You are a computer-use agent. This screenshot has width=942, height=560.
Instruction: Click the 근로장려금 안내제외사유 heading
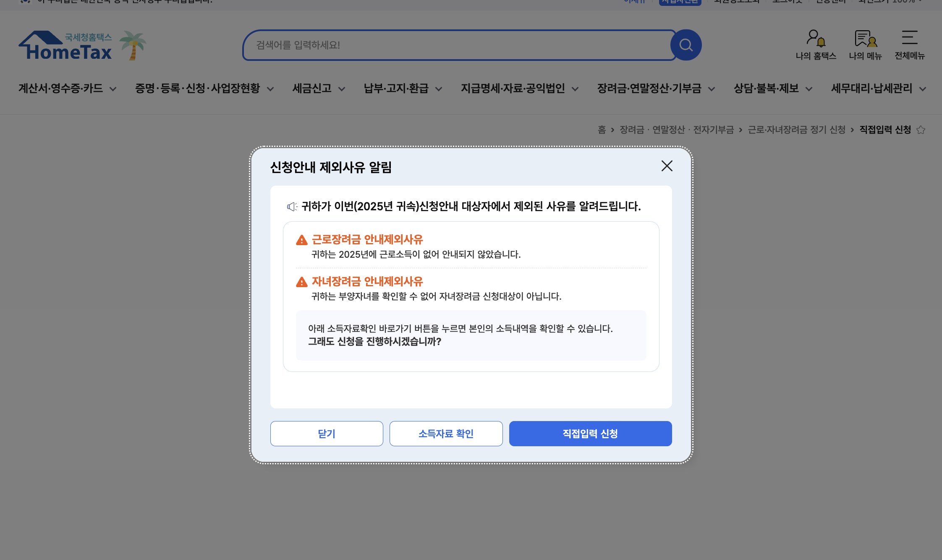(367, 240)
